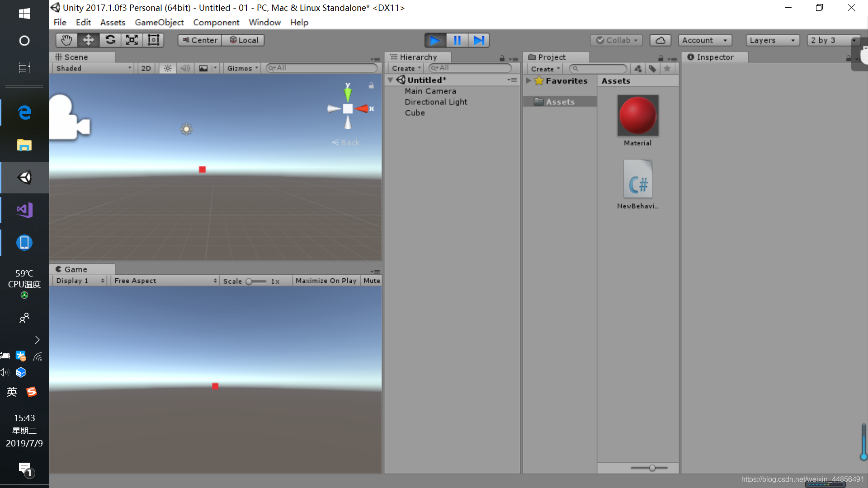The width and height of the screenshot is (868, 488).
Task: Toggle 2D view mode in Scene
Action: (146, 68)
